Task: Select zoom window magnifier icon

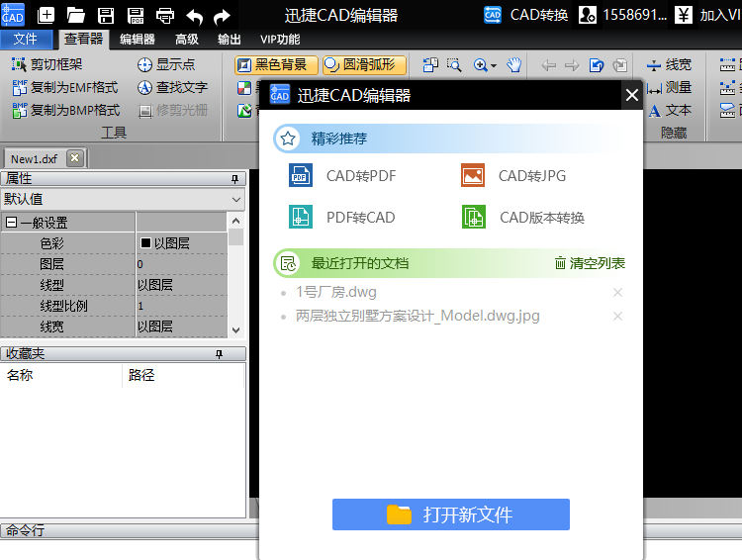Action: 454,65
